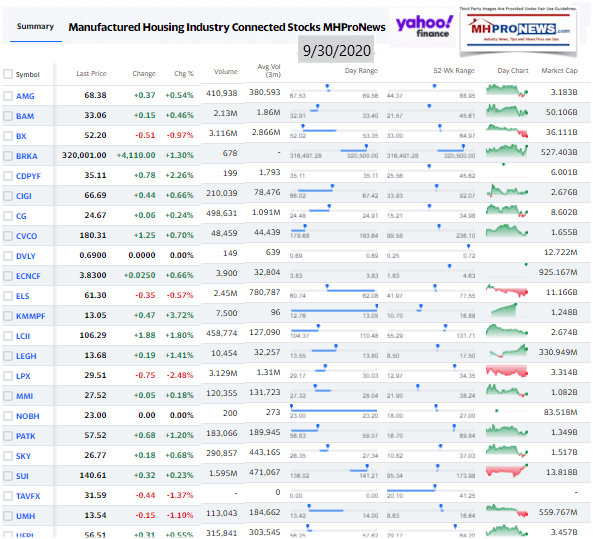Check the BAM row checkbox
This screenshot has height=539, width=593.
point(8,116)
